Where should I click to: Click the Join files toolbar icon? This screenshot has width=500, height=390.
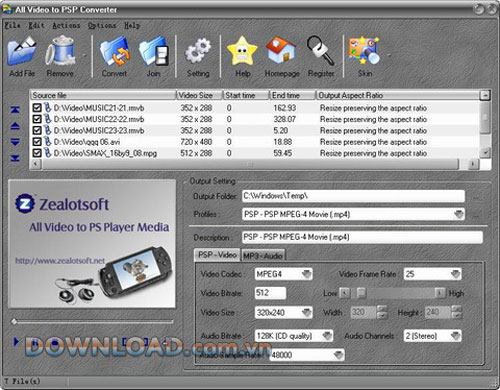pyautogui.click(x=153, y=52)
